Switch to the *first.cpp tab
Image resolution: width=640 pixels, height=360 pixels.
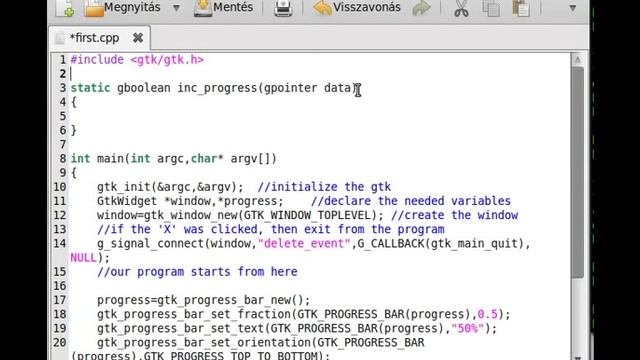coord(94,38)
